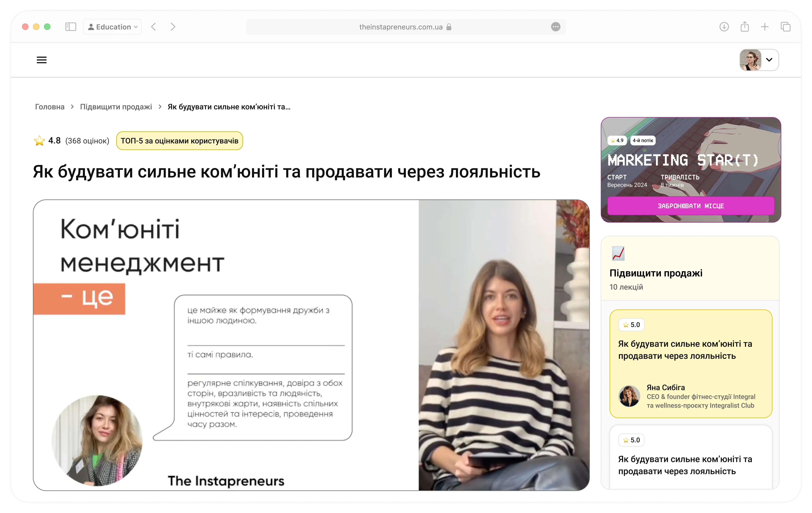Go to Головна breadcrumb link
Screen dimensions: 812x513
[50, 107]
